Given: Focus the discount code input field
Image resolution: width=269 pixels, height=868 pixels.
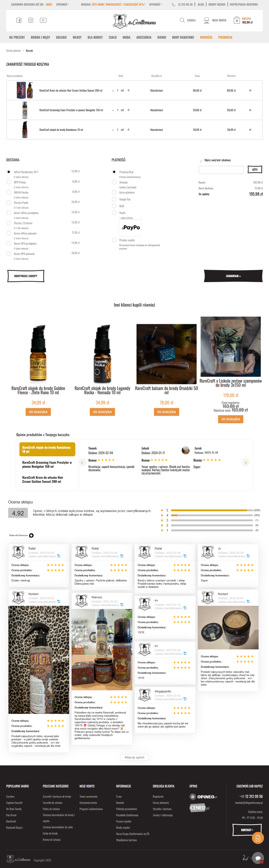Looking at the screenshot, I should [221, 169].
